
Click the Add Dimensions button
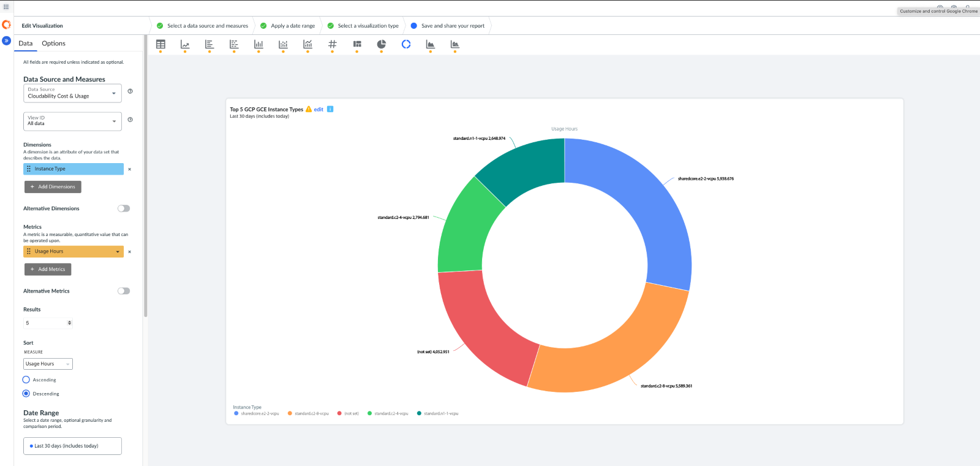[53, 186]
